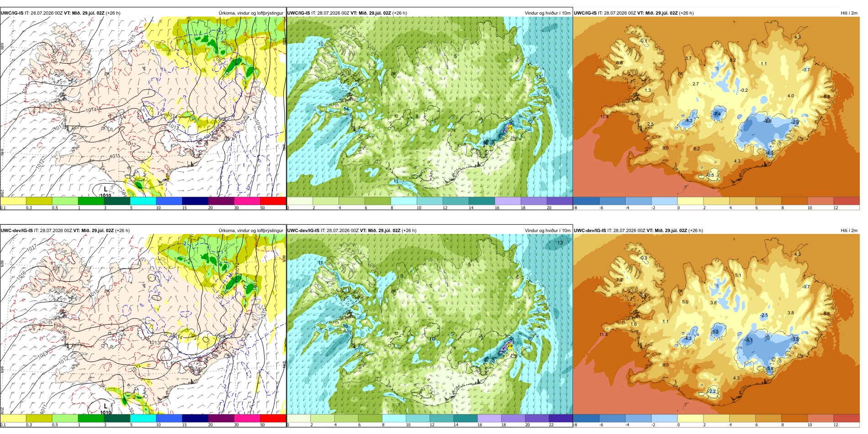Click the 'Hiti í 2m' title in the UWC-dev panel
The width and height of the screenshot is (868, 434).
click(849, 231)
